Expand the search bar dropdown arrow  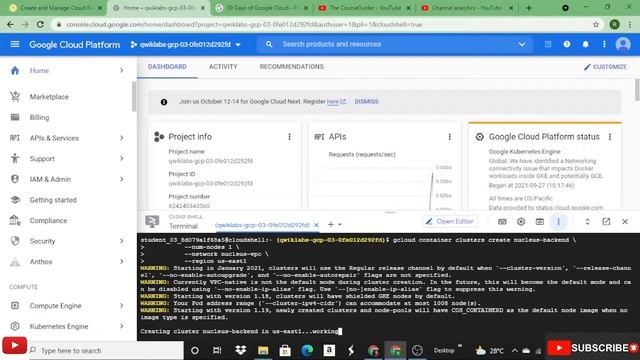522,44
